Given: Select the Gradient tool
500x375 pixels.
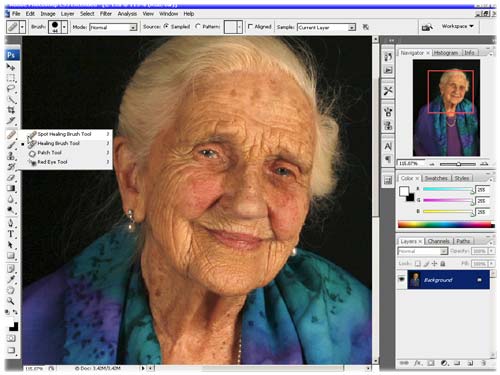Looking at the screenshot, I should [x=11, y=188].
